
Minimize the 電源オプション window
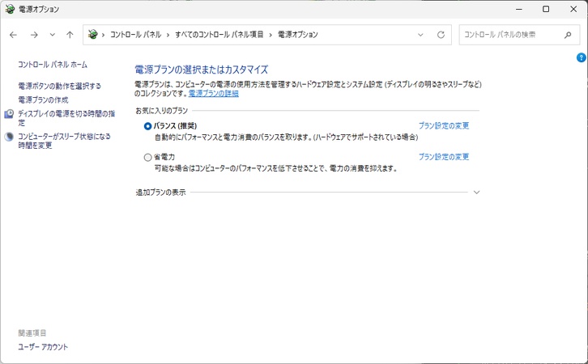[519, 9]
